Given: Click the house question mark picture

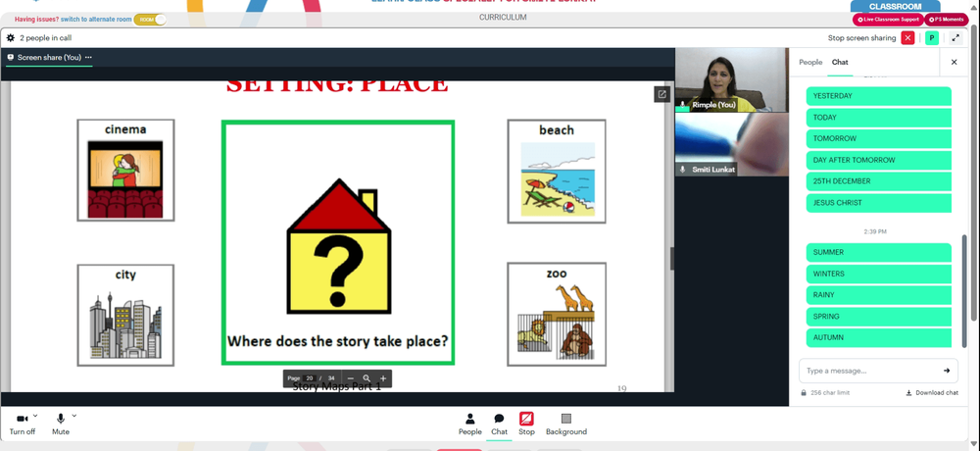Looking at the screenshot, I should pos(338,246).
